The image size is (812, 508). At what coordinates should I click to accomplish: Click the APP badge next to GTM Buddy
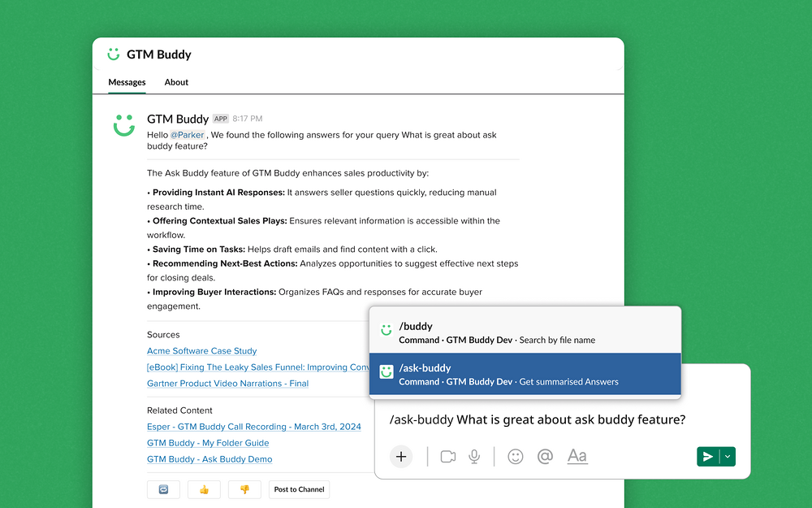point(221,119)
